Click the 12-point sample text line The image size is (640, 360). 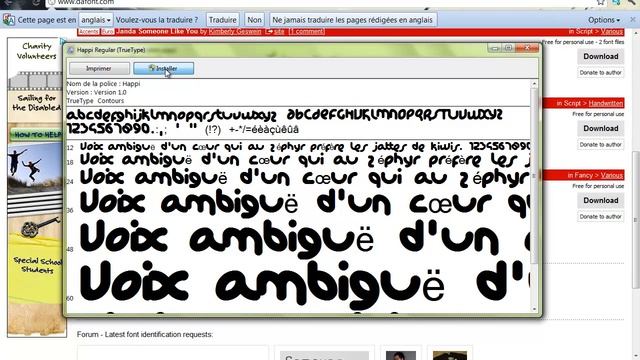click(304, 147)
